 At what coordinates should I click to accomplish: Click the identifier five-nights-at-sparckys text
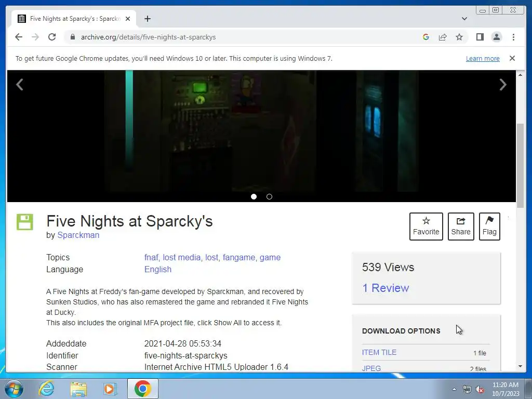(x=185, y=355)
